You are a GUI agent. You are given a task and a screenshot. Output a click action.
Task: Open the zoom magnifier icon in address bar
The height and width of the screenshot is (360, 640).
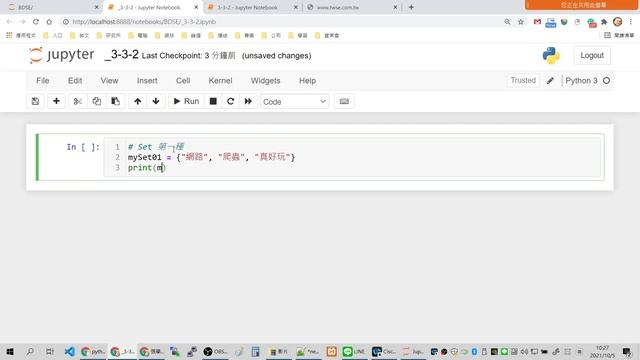tap(507, 22)
